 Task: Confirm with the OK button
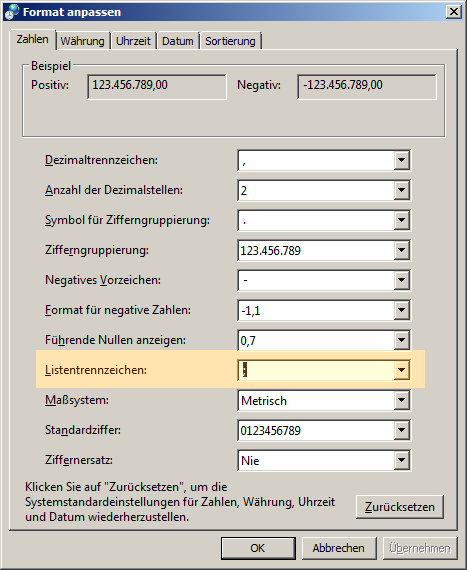pos(258,548)
